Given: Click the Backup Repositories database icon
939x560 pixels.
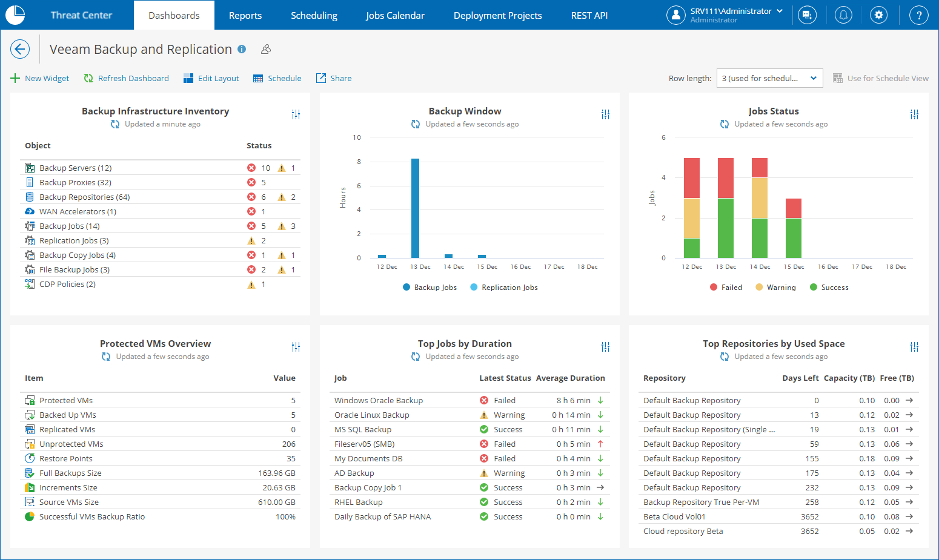Looking at the screenshot, I should 30,197.
